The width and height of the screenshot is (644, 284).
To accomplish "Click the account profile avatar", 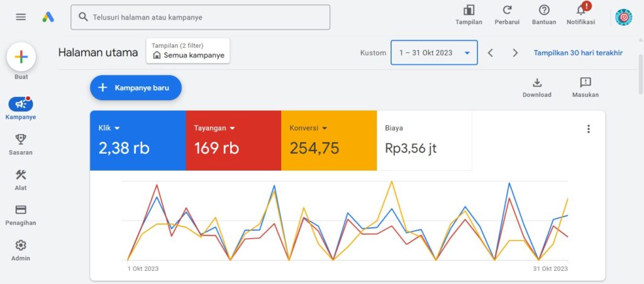I will [623, 17].
